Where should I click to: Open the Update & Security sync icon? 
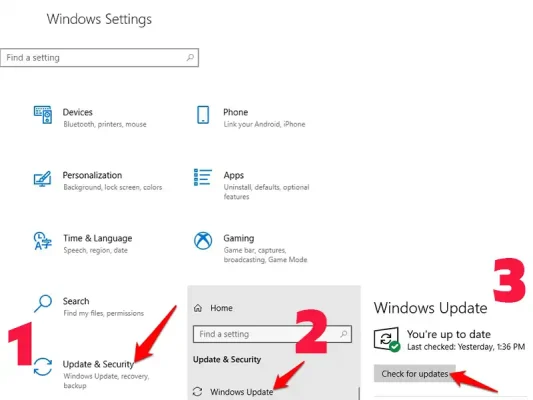pos(43,367)
